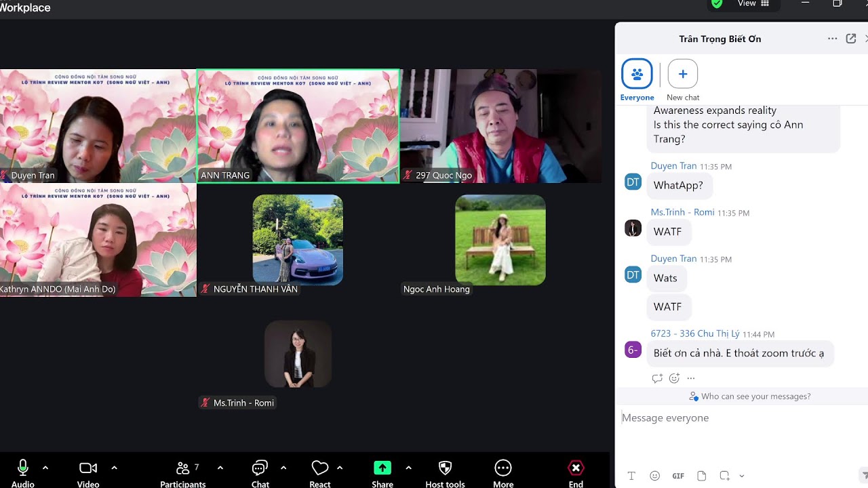Select the 'WhatApp?' chat message

click(x=678, y=185)
